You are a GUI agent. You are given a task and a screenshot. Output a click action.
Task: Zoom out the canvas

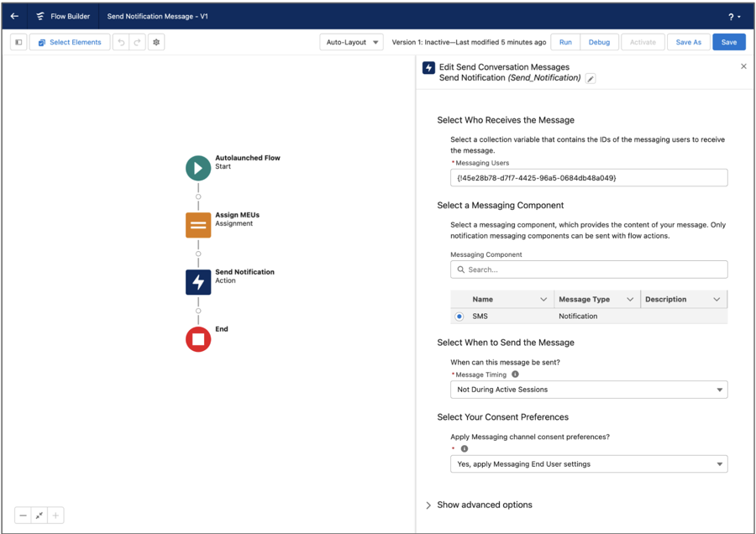pos(23,516)
